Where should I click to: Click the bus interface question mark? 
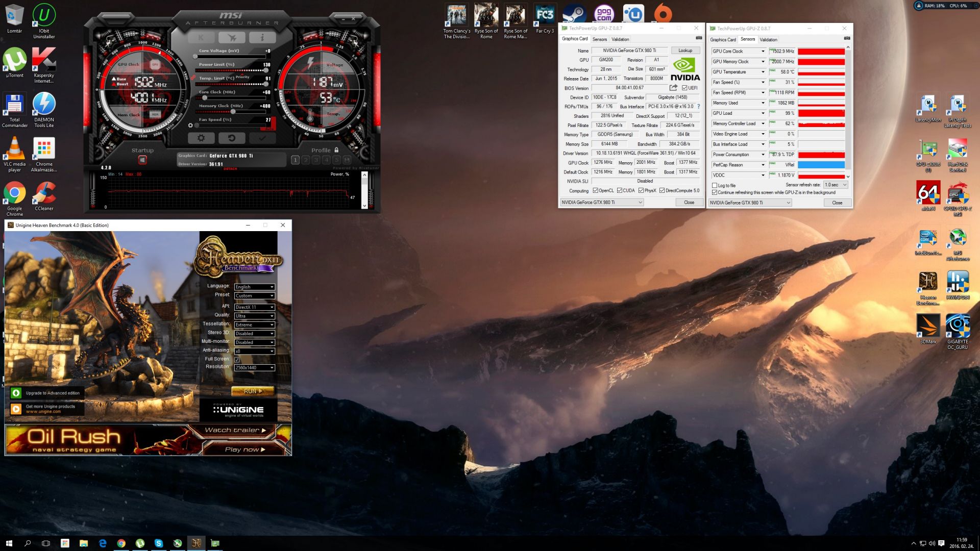click(698, 107)
